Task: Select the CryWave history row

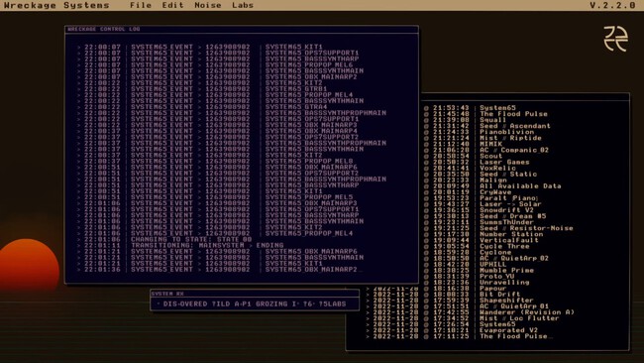Action: [x=468, y=192]
